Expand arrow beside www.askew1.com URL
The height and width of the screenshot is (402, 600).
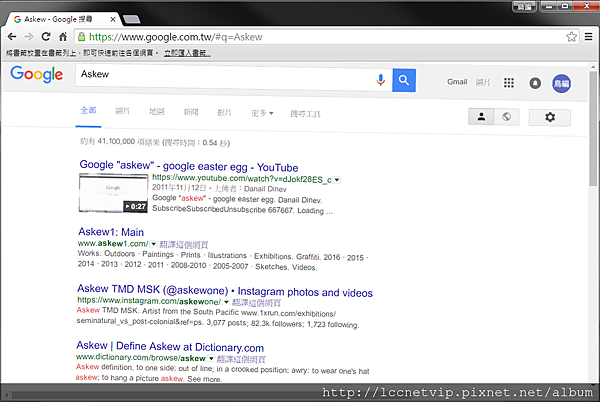pyautogui.click(x=155, y=244)
